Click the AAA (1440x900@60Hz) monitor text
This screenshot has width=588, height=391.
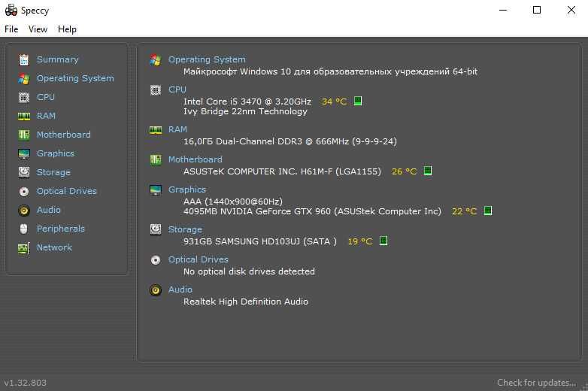tap(233, 202)
